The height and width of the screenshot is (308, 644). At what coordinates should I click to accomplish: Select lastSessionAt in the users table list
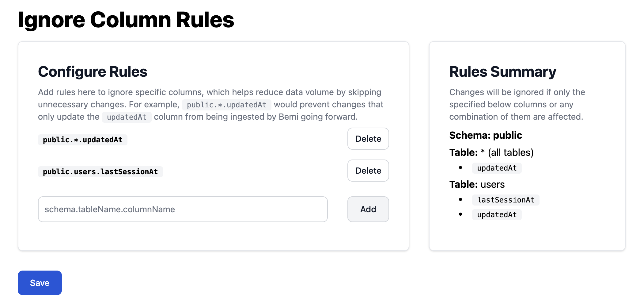tap(506, 200)
